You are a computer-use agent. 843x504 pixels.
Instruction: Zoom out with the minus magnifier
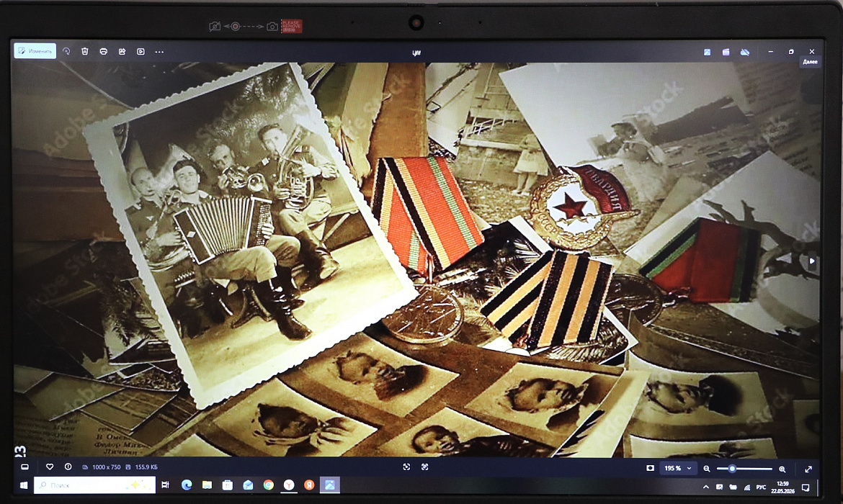click(x=706, y=469)
